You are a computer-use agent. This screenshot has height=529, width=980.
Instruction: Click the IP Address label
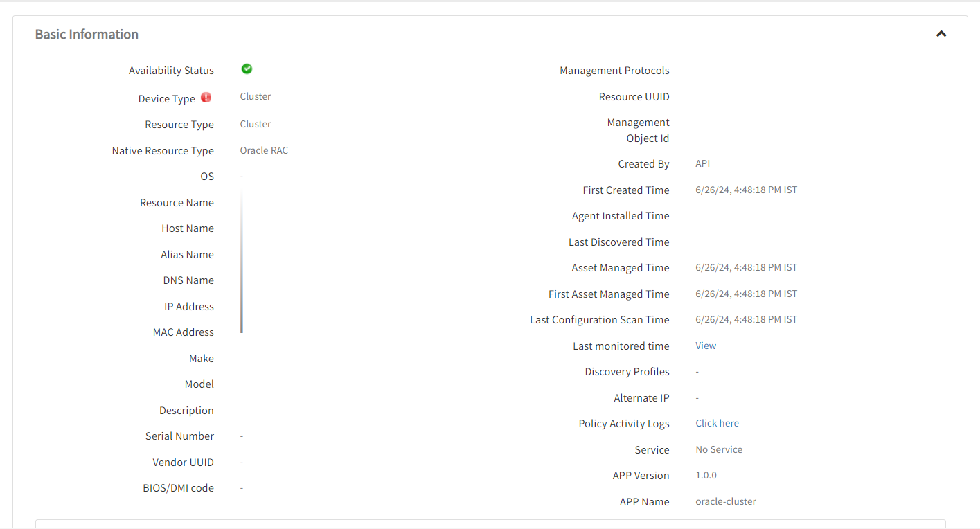point(189,307)
